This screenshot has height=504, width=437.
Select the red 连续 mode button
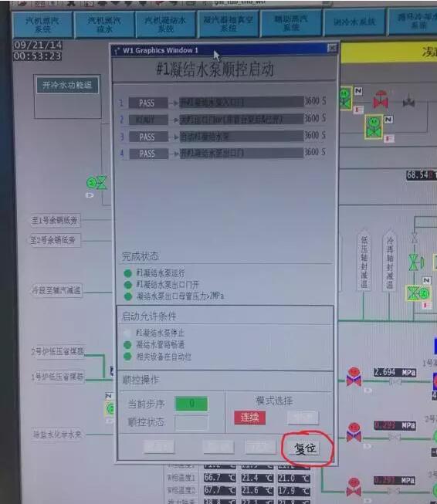pos(250,418)
